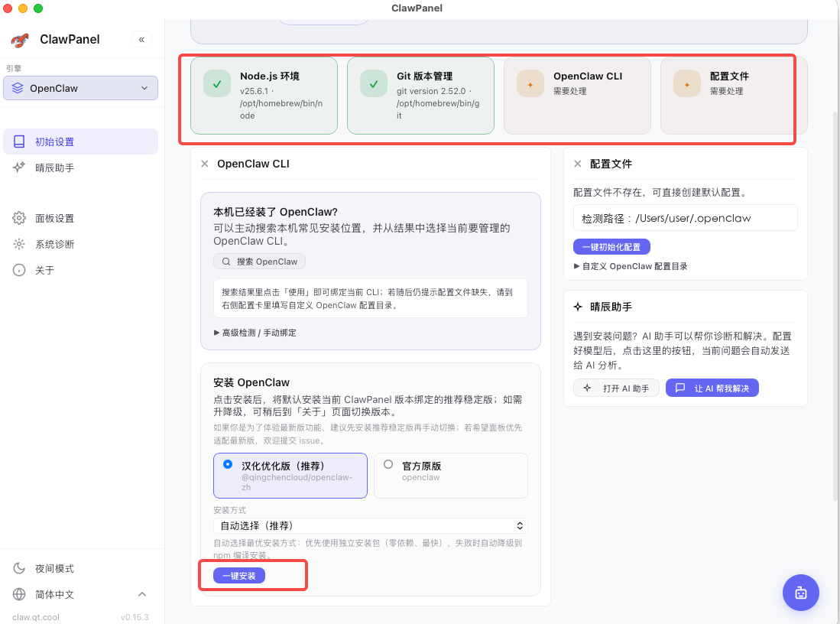The image size is (840, 624).
Task: Click the gear icon beside 面板设置
Action: [x=19, y=218]
